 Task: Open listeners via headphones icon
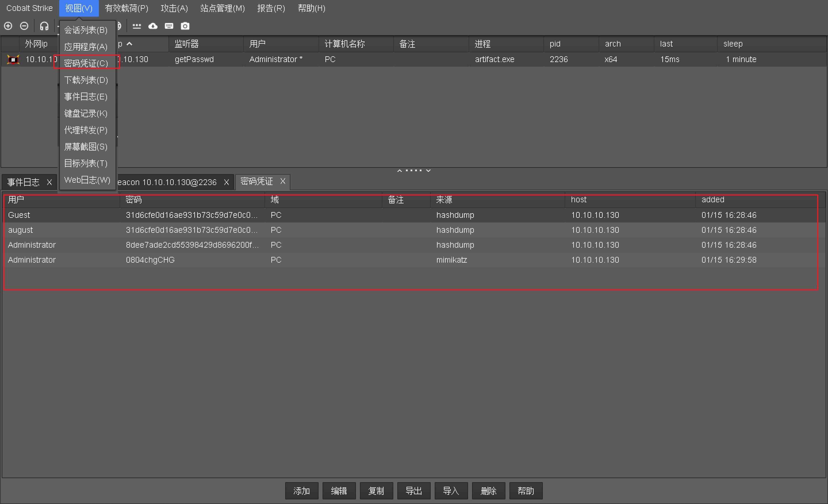(44, 26)
